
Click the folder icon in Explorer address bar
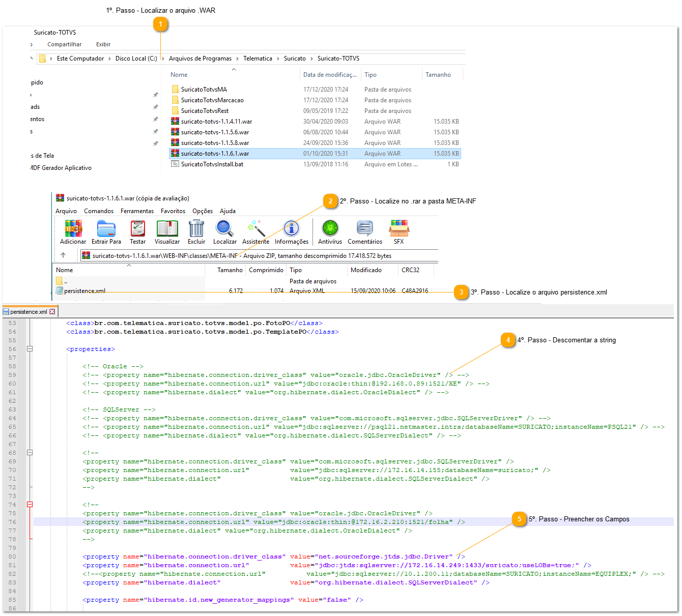[42, 58]
